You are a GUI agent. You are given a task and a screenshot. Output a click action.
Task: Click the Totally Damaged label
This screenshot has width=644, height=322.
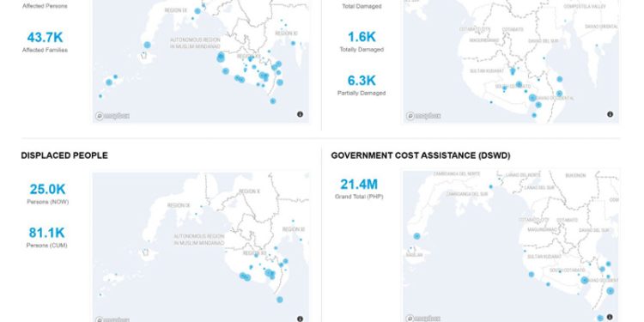pos(361,49)
